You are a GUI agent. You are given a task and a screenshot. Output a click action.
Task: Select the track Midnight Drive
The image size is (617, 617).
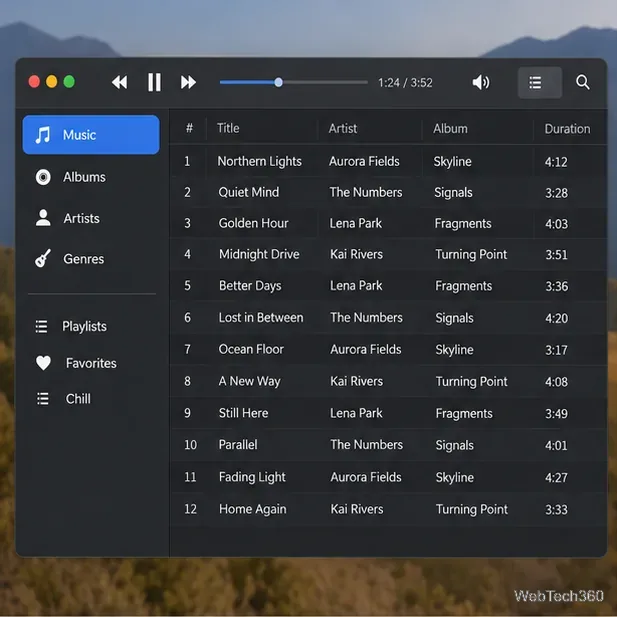tap(259, 254)
